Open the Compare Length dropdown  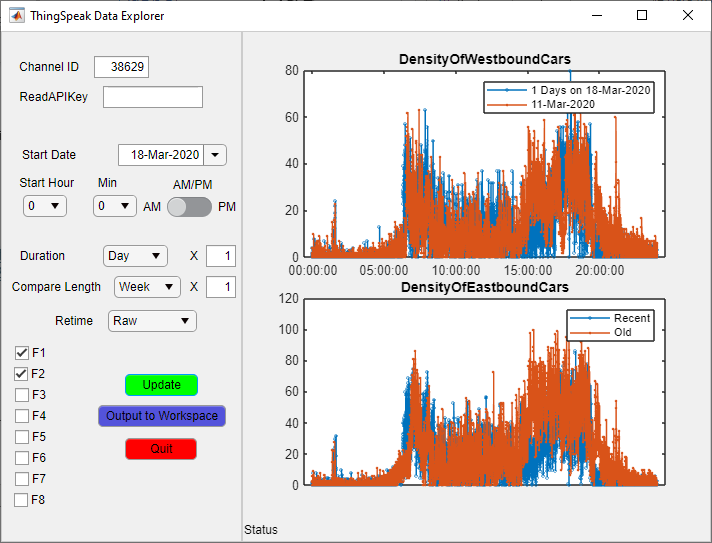tap(147, 287)
